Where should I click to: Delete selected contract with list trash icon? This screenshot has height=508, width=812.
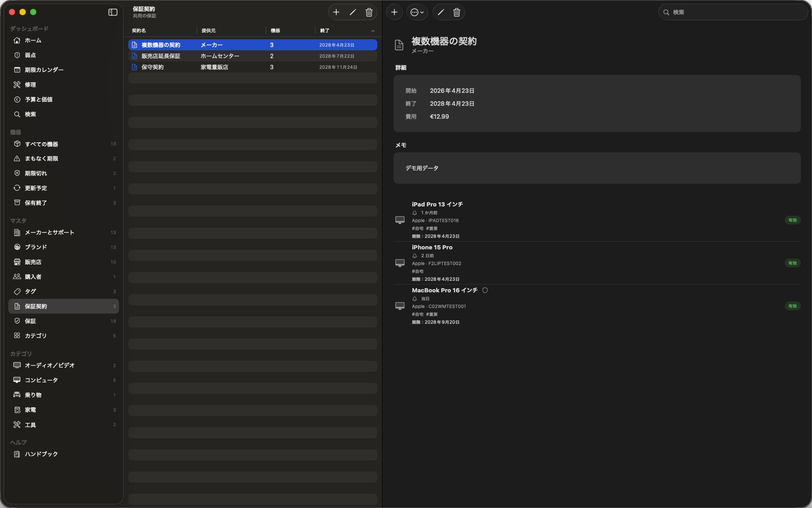(x=369, y=12)
